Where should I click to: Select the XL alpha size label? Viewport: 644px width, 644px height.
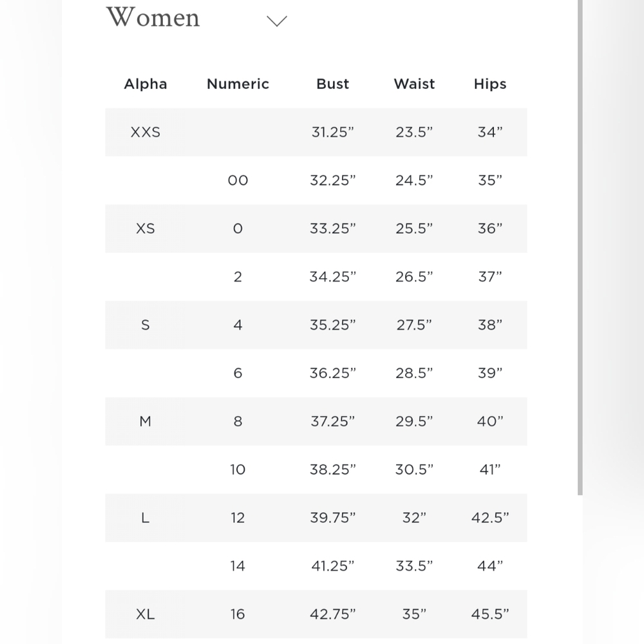coord(146,614)
